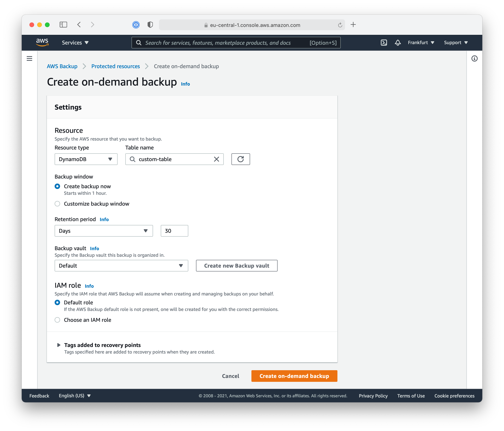Open the info panel circle icon
Viewport: 504px width, 431px height.
point(474,58)
